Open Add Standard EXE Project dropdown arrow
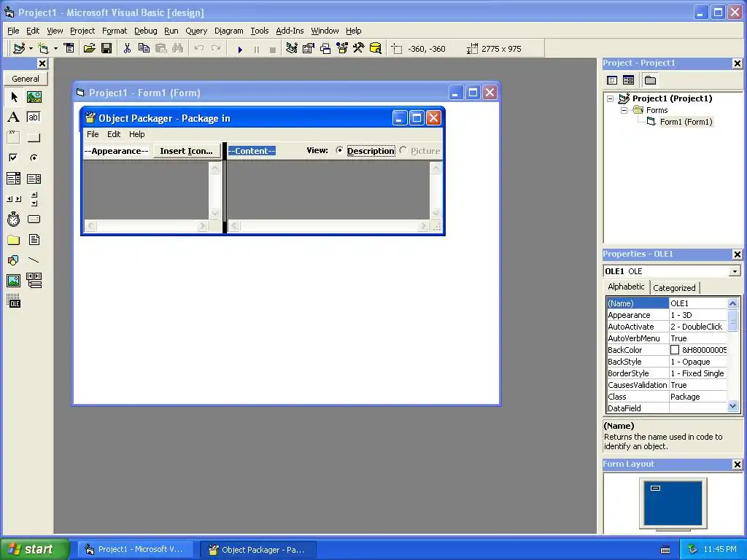The height and width of the screenshot is (560, 747). coord(31,48)
